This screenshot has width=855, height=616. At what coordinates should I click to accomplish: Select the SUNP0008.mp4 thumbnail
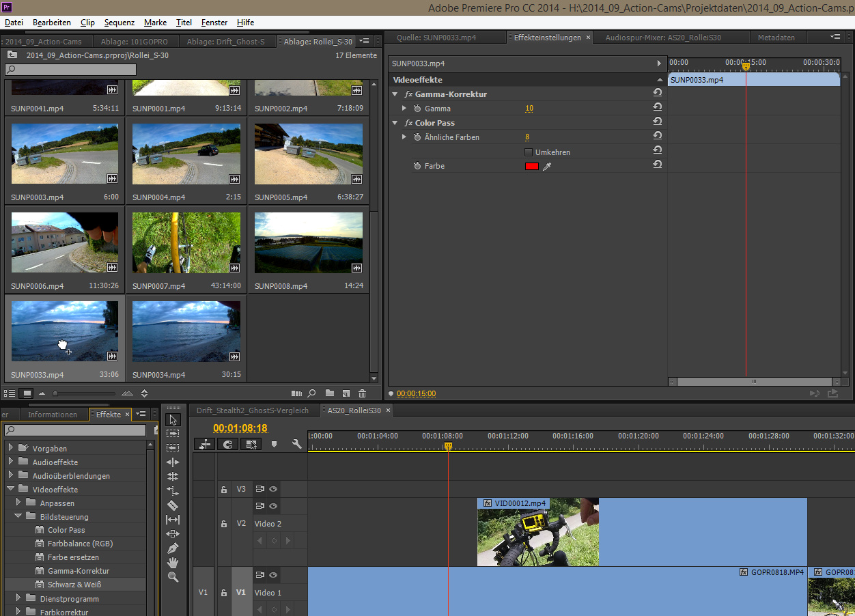pyautogui.click(x=308, y=242)
